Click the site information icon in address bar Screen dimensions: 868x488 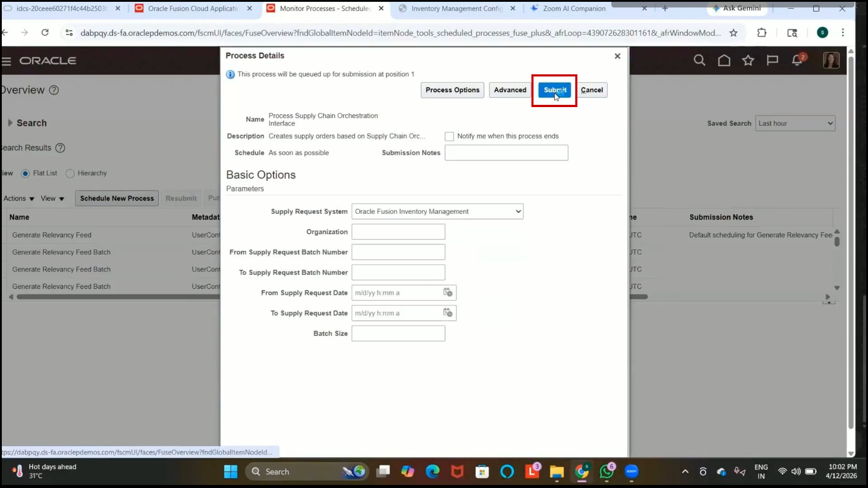[x=69, y=33]
